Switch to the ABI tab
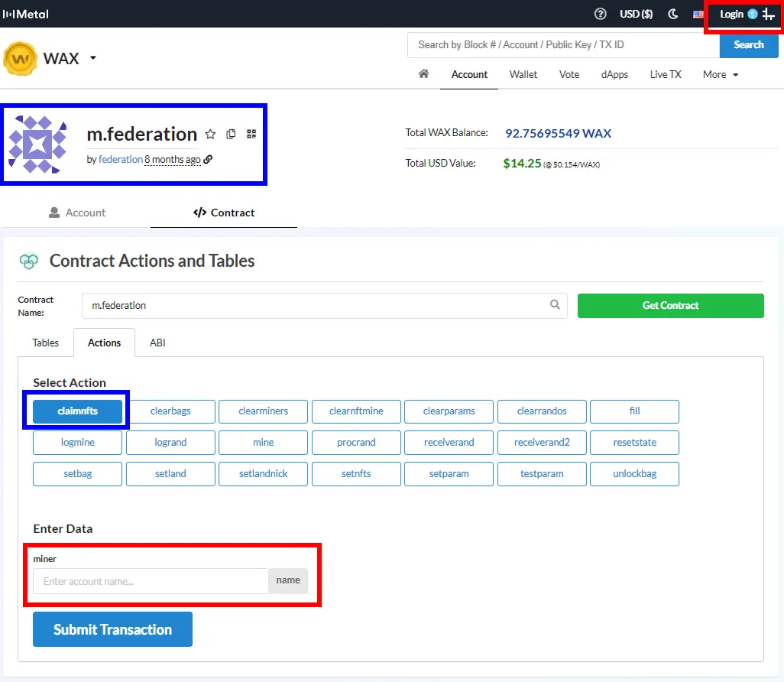This screenshot has height=682, width=784. (x=157, y=343)
